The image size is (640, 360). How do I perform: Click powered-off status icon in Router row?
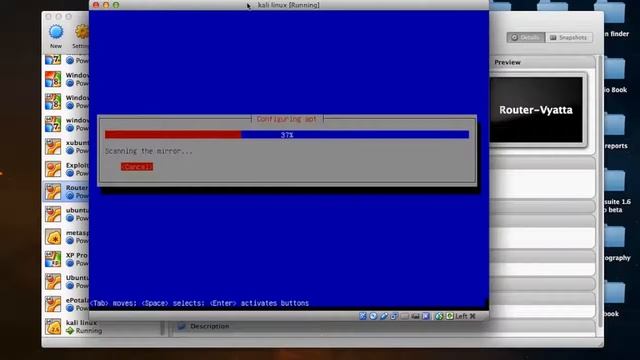click(x=70, y=196)
